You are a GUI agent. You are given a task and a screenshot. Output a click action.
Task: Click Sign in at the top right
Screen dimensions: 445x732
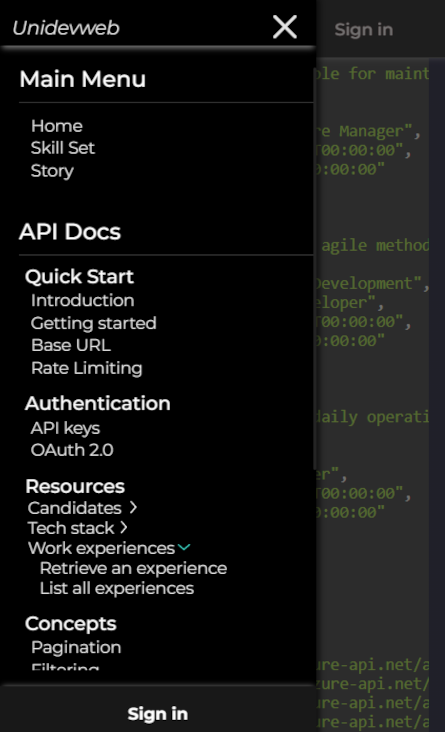pyautogui.click(x=364, y=30)
